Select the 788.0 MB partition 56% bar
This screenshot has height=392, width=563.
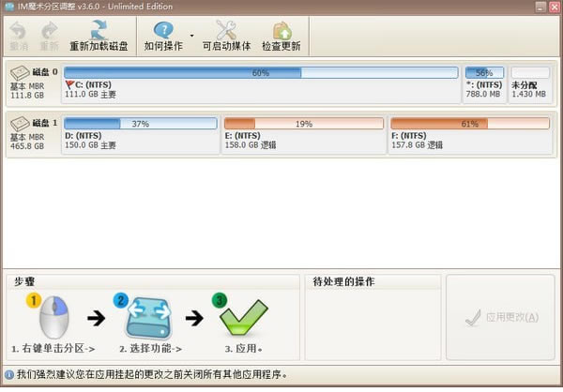pyautogui.click(x=484, y=73)
